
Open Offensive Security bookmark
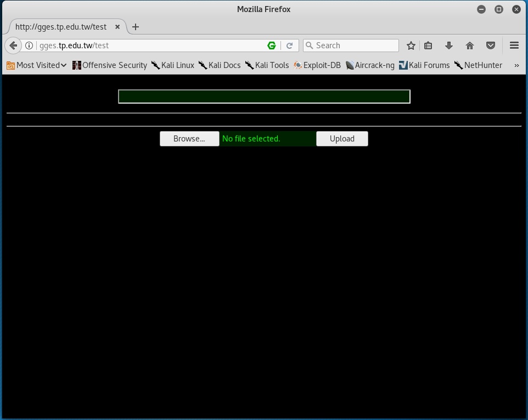(x=110, y=65)
